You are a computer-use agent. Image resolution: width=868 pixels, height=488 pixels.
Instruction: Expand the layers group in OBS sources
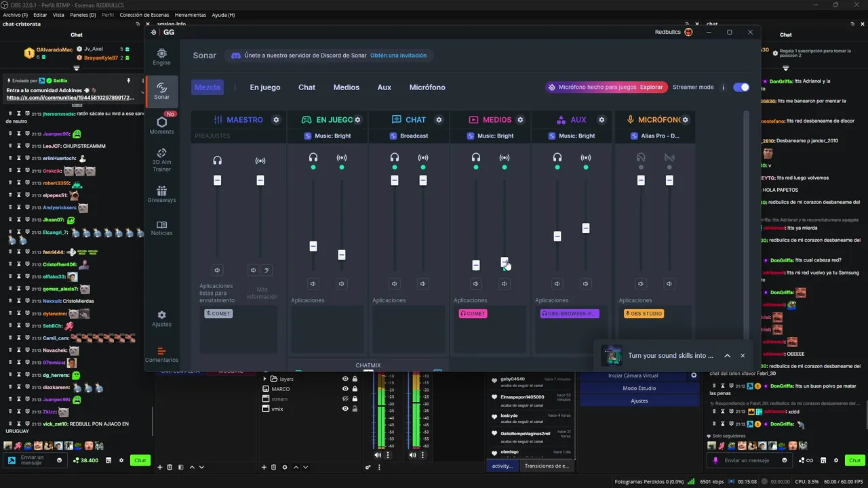(265, 379)
